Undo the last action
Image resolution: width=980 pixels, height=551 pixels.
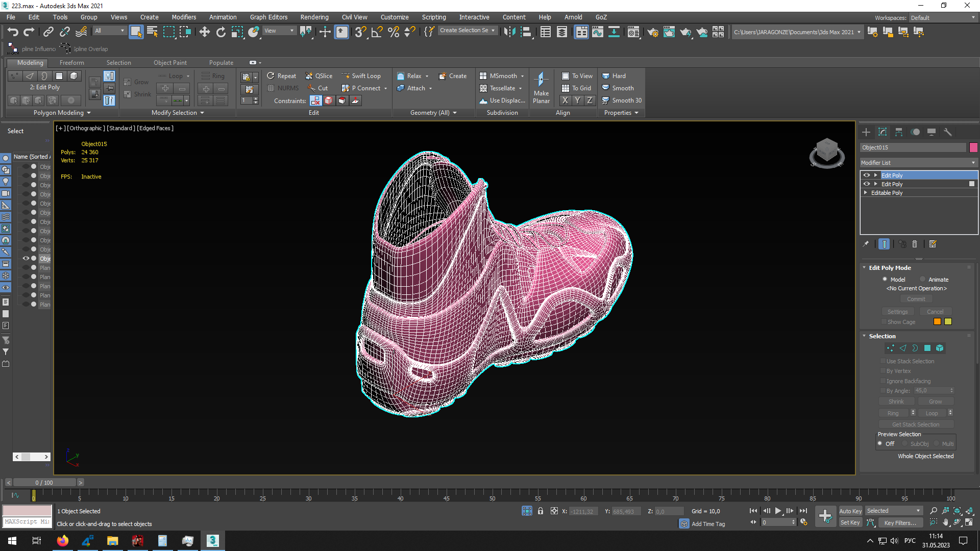[x=12, y=32]
